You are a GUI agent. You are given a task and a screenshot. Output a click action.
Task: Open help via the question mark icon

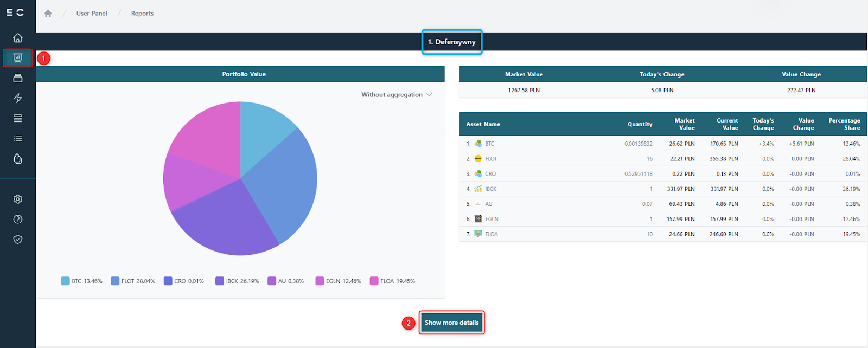18,219
